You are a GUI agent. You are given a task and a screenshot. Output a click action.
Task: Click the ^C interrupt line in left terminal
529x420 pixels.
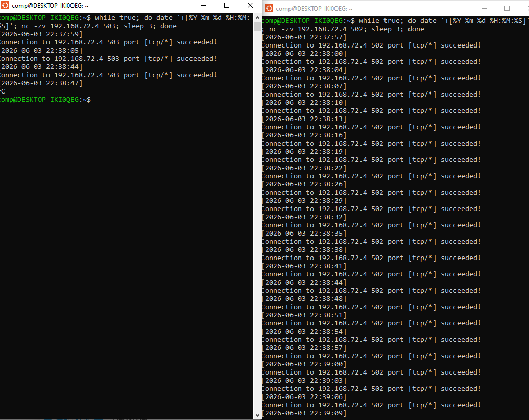click(x=3, y=91)
